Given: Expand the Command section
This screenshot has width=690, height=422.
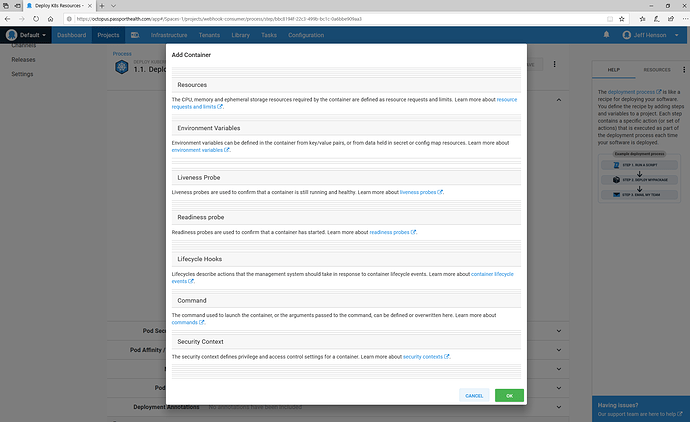Looking at the screenshot, I should click(x=346, y=301).
